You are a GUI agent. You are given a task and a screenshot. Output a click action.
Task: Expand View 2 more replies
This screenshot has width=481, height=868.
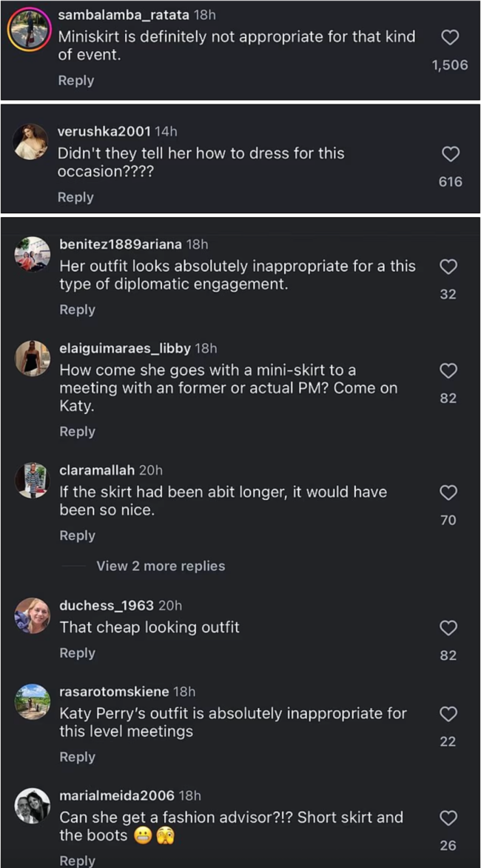coord(161,566)
